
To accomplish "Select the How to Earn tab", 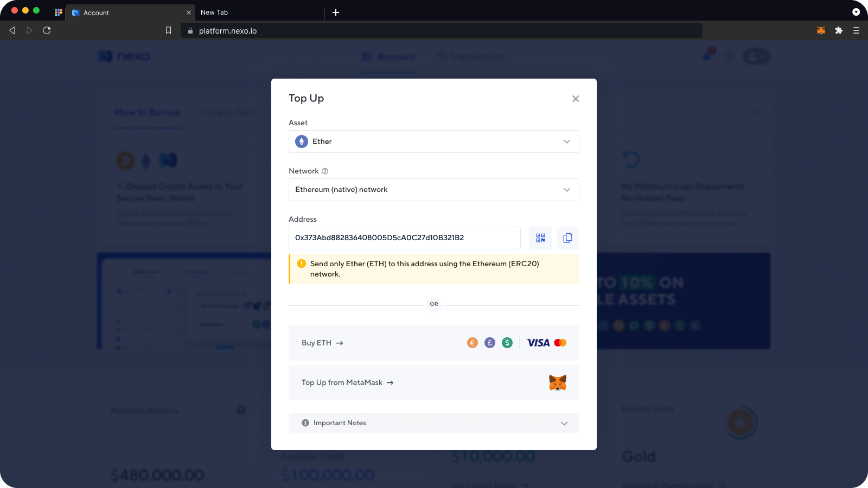I will pos(229,112).
